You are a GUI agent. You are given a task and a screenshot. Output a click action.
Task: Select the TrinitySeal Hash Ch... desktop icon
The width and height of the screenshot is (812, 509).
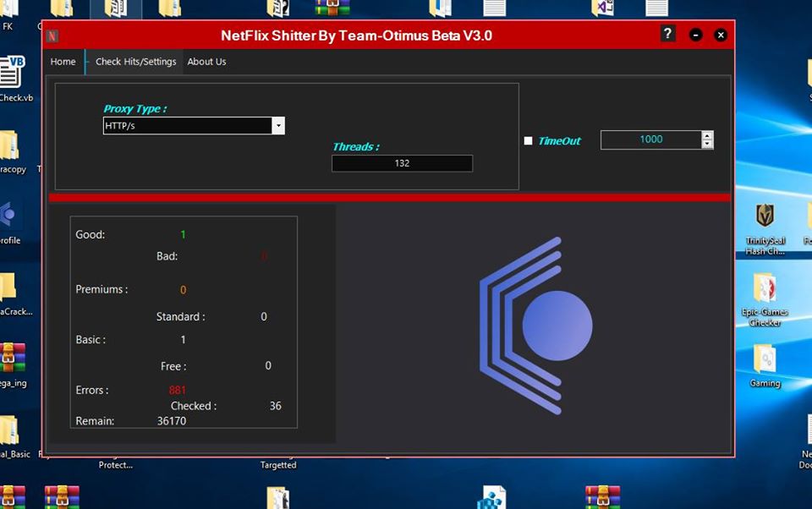point(765,229)
